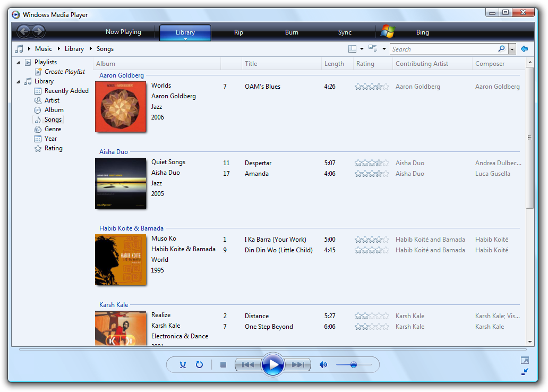Image resolution: width=548 pixels, height=392 pixels.
Task: Sort by the Title column header
Action: tap(281, 64)
